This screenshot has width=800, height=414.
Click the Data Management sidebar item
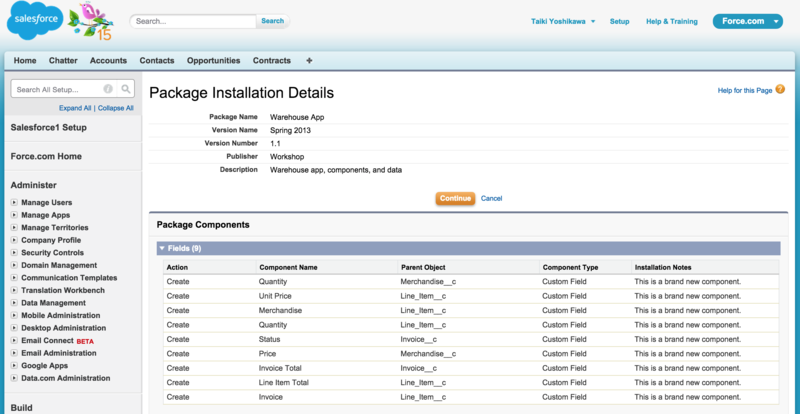[x=54, y=303]
